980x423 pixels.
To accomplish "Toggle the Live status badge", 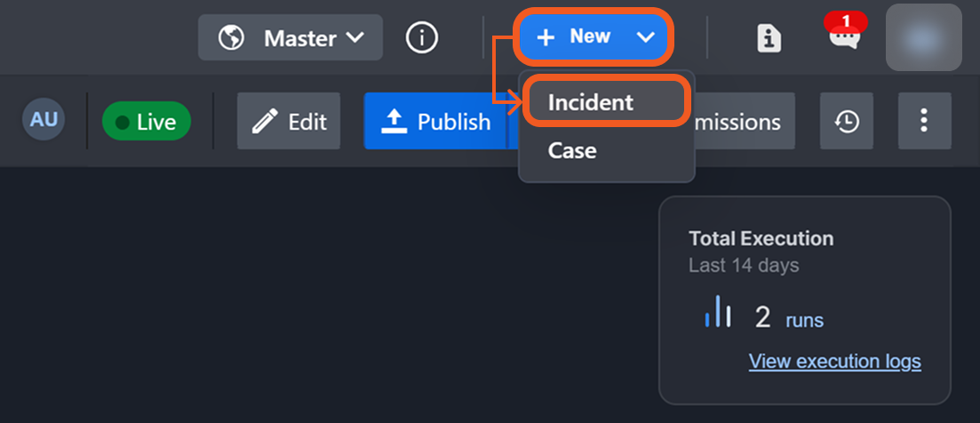I will [x=146, y=122].
